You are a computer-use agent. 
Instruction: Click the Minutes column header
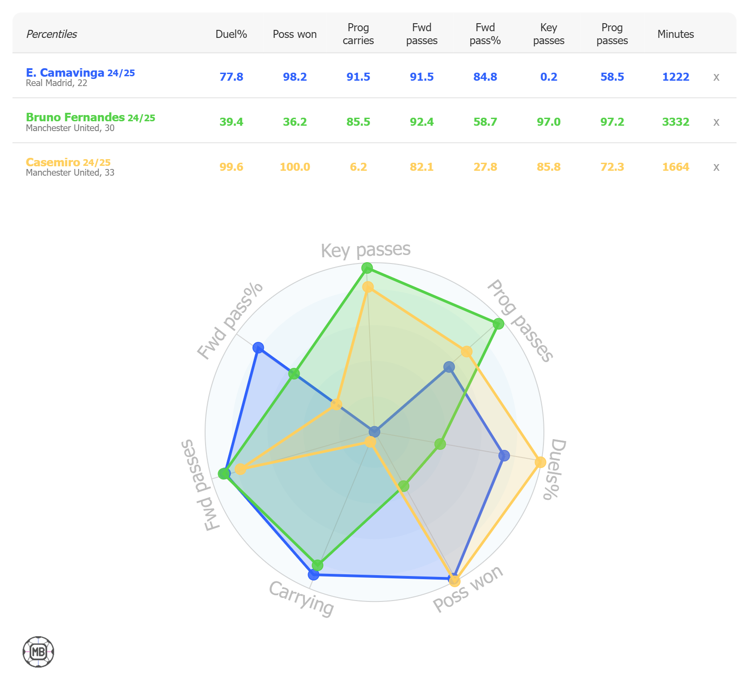point(675,34)
